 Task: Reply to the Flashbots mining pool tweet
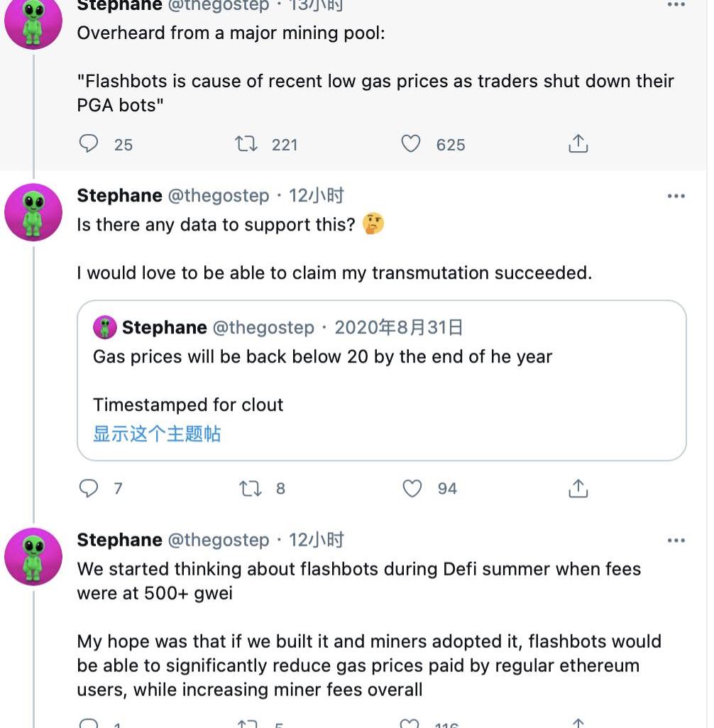(x=89, y=144)
